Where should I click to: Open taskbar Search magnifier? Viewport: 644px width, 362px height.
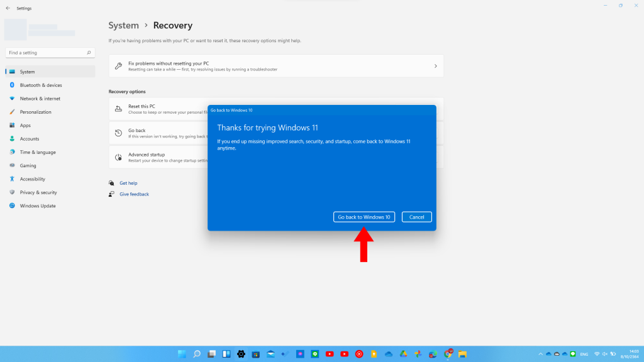[197, 354]
